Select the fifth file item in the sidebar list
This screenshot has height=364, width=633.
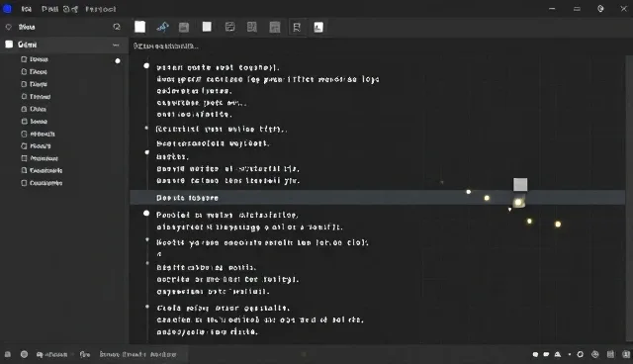(34, 109)
